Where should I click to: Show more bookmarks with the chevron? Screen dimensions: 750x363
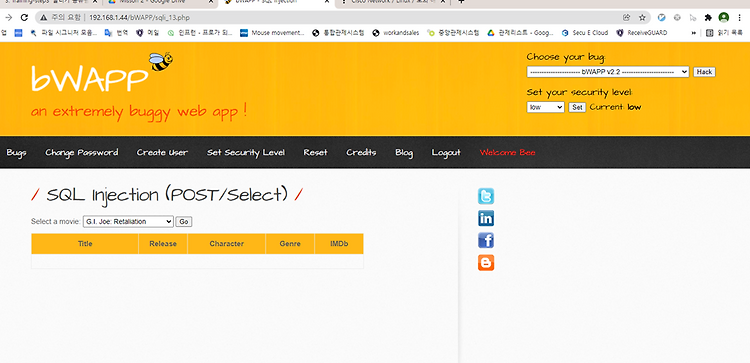(x=694, y=33)
